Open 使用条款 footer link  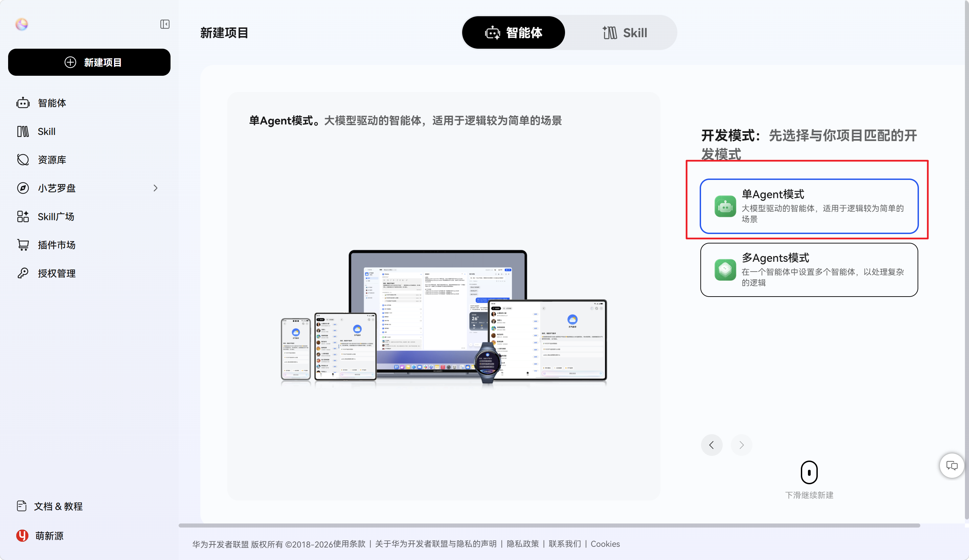click(349, 544)
